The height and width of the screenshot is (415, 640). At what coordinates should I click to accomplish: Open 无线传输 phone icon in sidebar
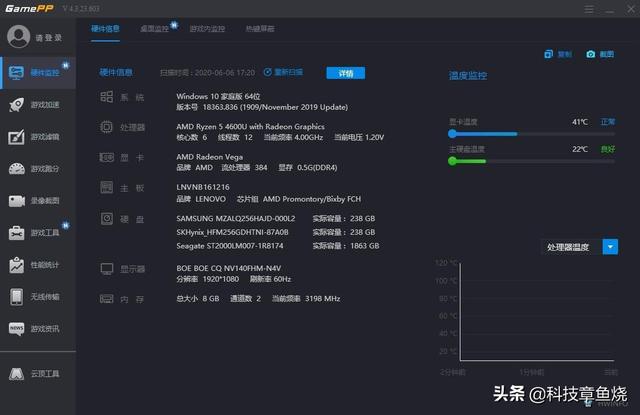[16, 297]
